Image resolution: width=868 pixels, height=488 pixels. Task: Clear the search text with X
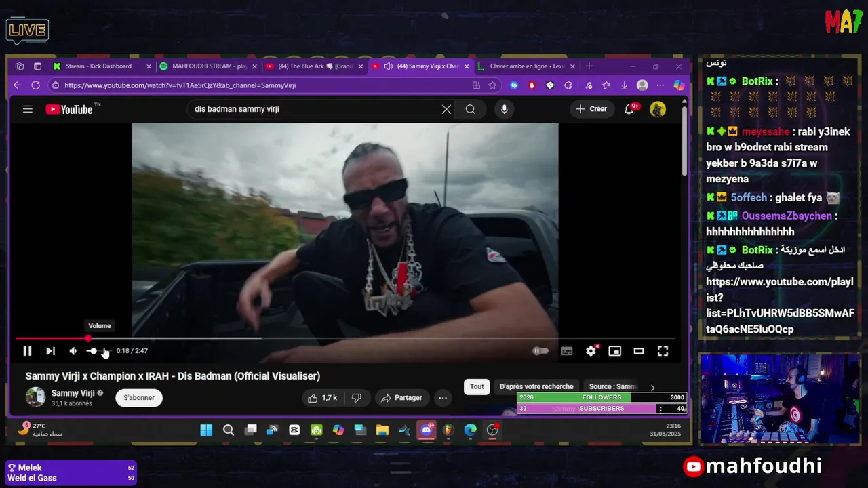446,109
